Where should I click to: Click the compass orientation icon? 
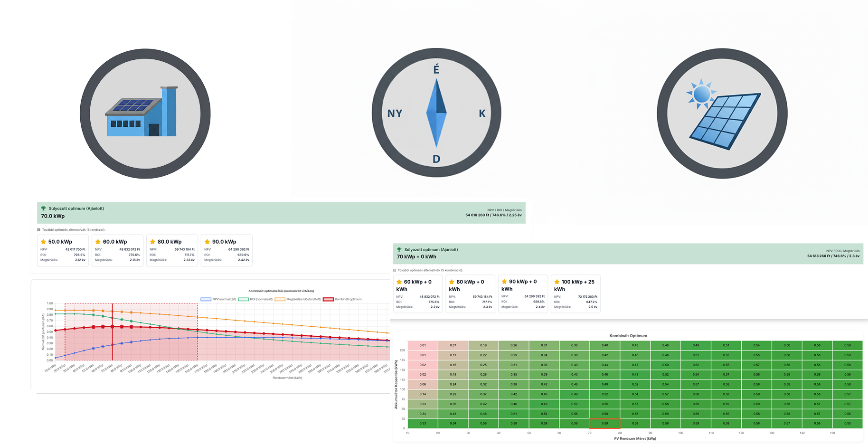pos(436,113)
